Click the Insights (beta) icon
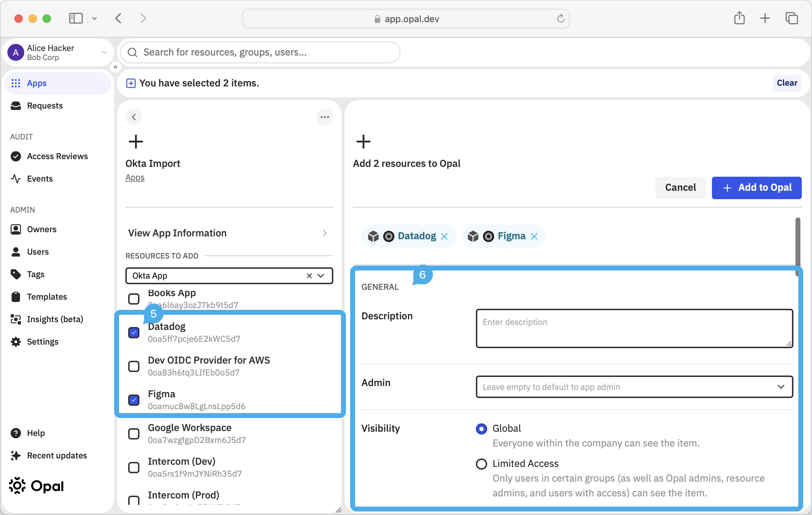This screenshot has height=515, width=812. coord(16,319)
